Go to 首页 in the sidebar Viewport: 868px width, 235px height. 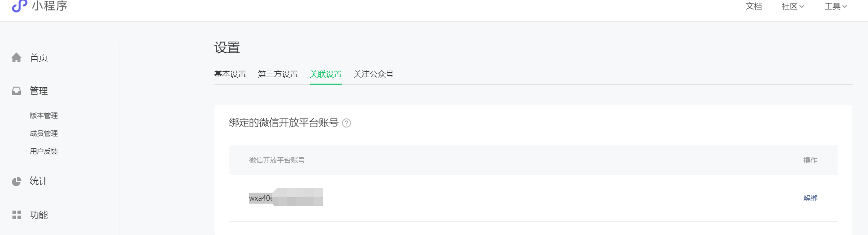(39, 58)
